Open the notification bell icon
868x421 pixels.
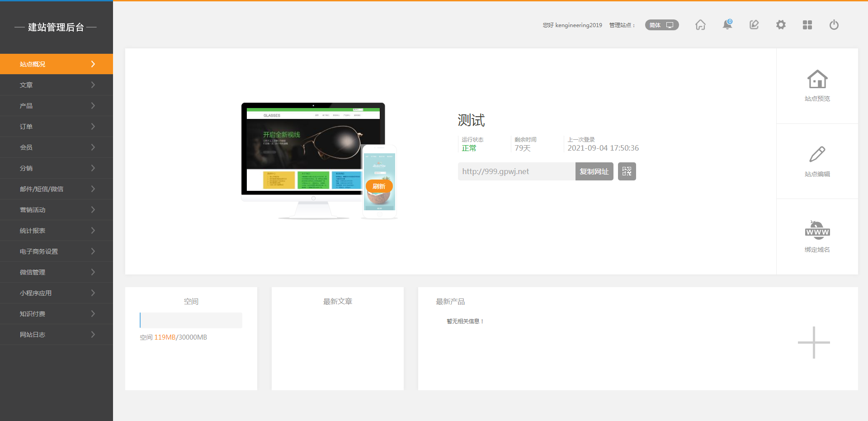click(x=727, y=25)
